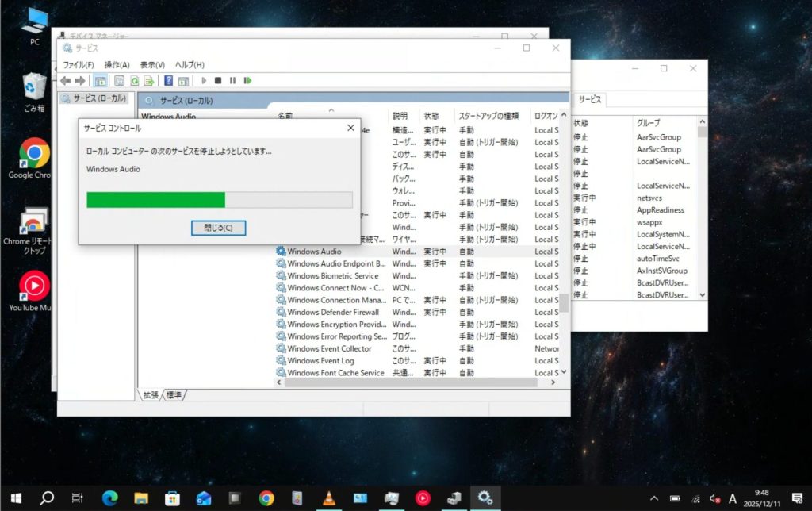The width and height of the screenshot is (812, 511).
Task: Navigate back with the back arrow
Action: point(65,80)
